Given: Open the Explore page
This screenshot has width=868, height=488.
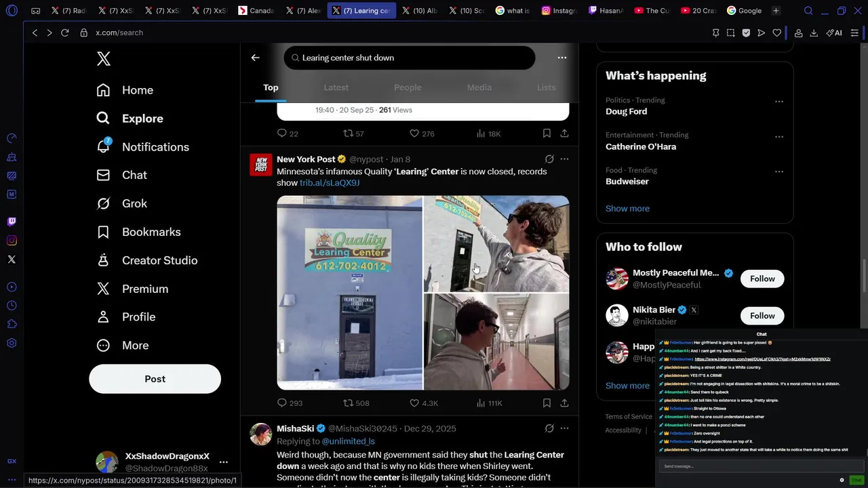Looking at the screenshot, I should [130, 119].
